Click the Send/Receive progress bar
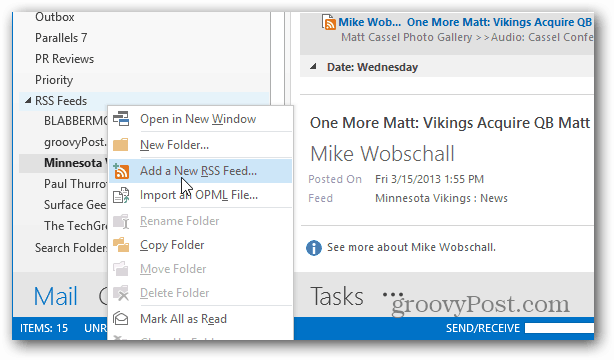Image resolution: width=614 pixels, height=360 pixels. [x=560, y=328]
